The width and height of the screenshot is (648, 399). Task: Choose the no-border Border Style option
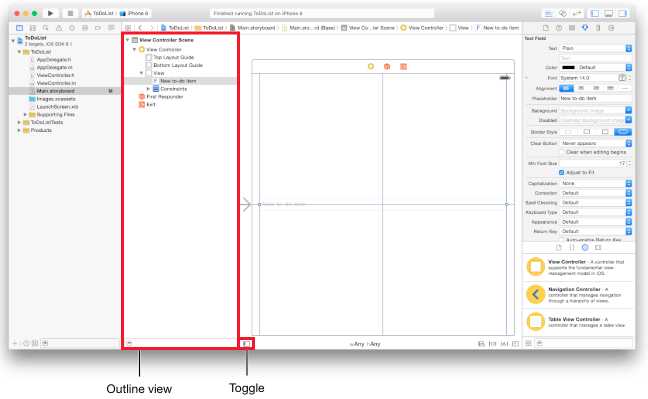coord(569,132)
